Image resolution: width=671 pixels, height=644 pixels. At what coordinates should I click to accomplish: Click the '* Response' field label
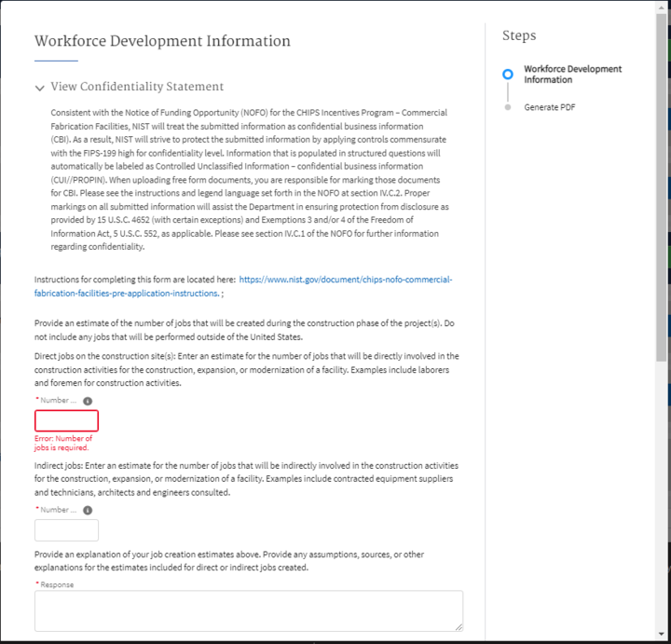pos(55,584)
